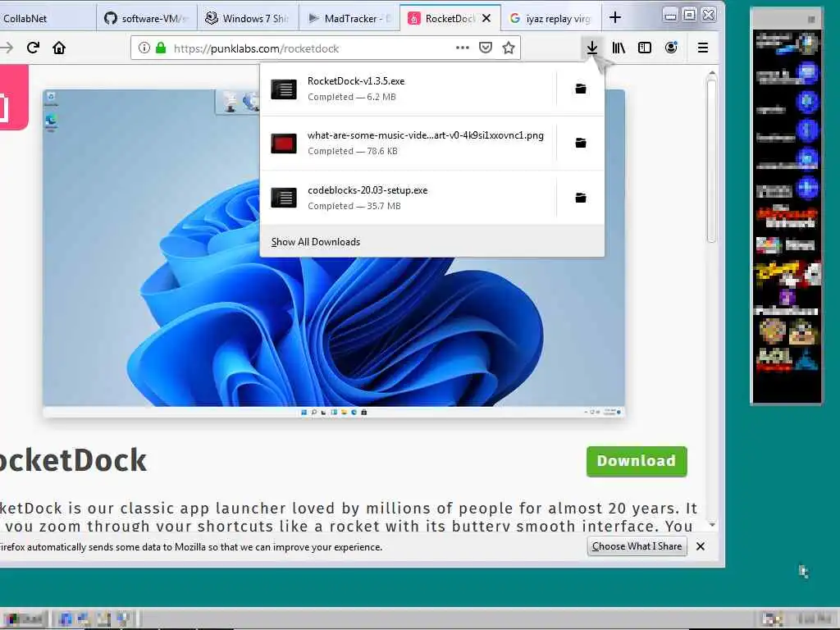Switch to the software-VM GitHub tab

pyautogui.click(x=148, y=18)
